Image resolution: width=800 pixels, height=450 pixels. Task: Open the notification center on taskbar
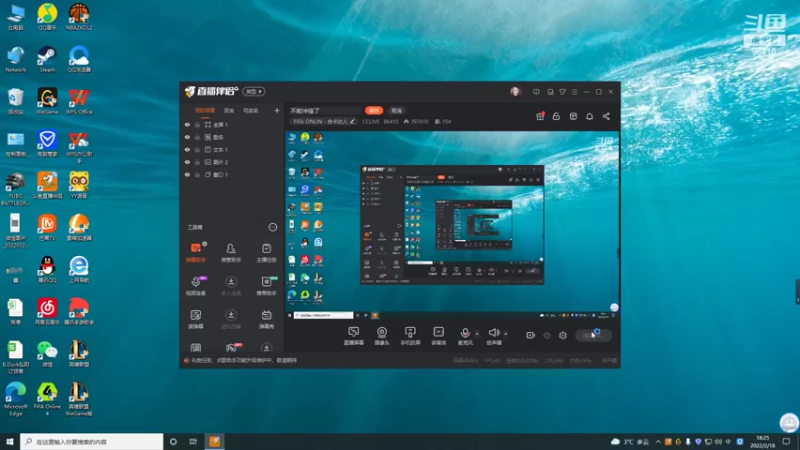786,441
